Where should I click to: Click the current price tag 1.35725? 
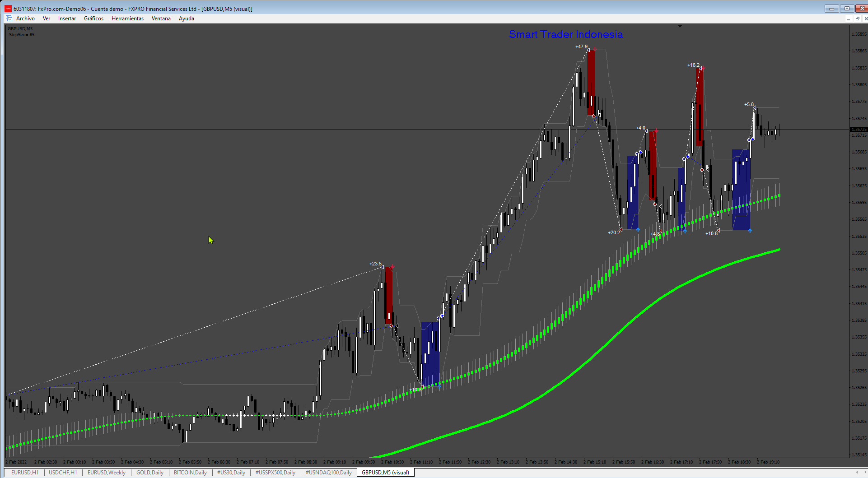859,130
